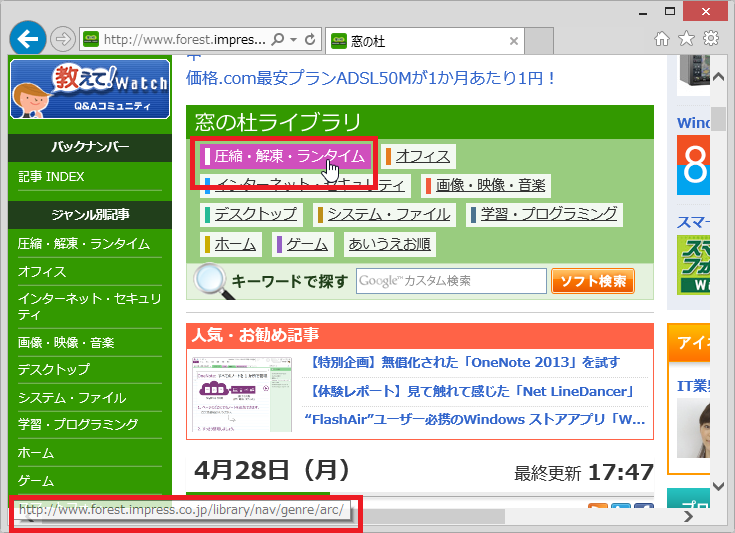Open article 見て触れて感じた「Net LineDancer」
This screenshot has width=735, height=533.
(472, 391)
